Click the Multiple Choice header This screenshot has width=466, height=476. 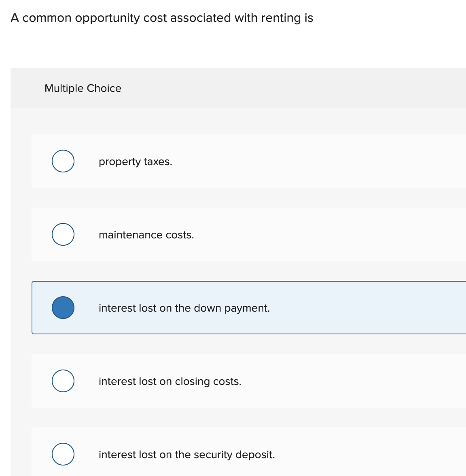(x=83, y=88)
